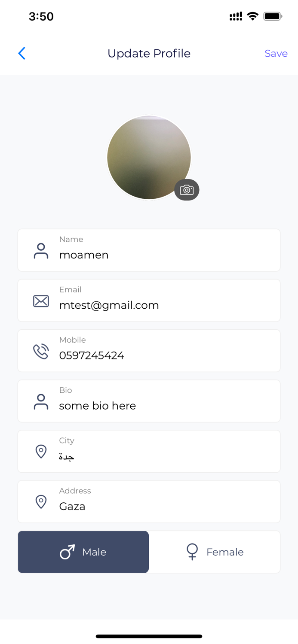
Task: Click the envelope icon beside Email
Action: point(41,301)
